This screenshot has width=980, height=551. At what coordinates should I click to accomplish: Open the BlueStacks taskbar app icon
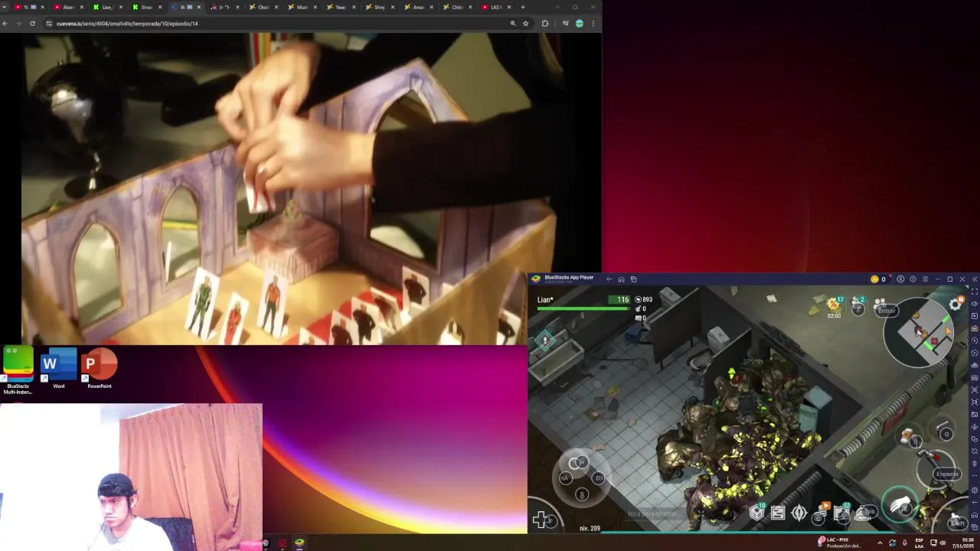click(x=299, y=543)
